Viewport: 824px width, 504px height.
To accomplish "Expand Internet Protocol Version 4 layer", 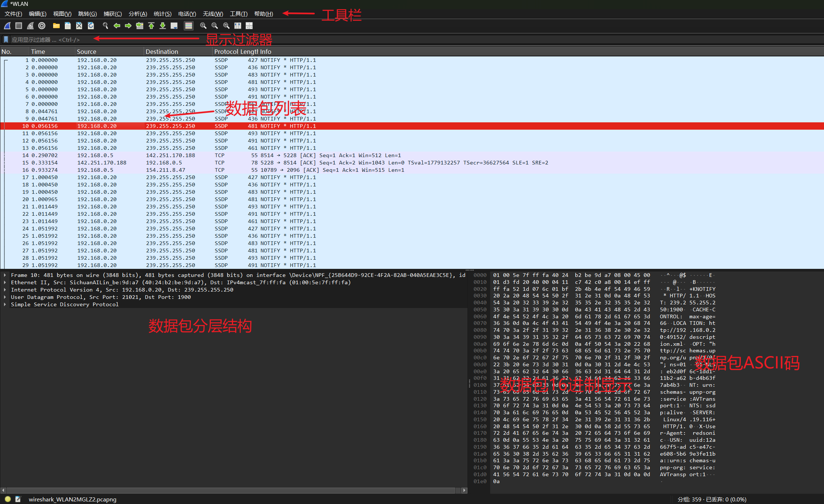I will pyautogui.click(x=5, y=290).
